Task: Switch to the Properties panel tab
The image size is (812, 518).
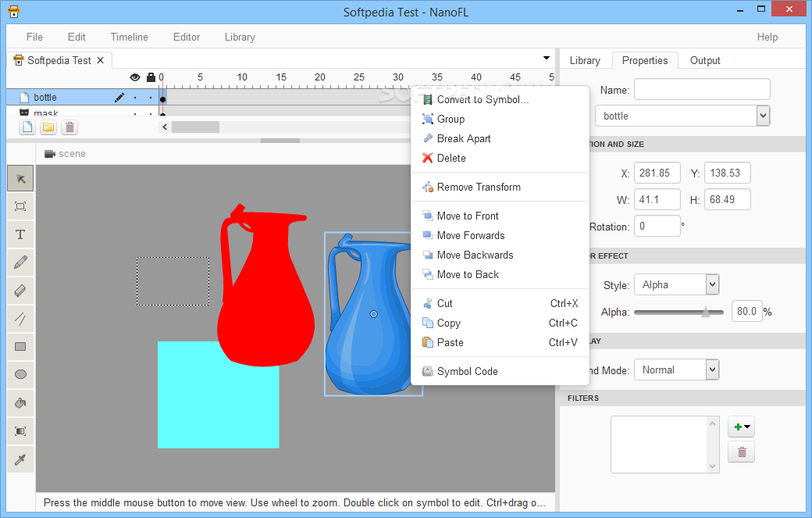Action: coord(645,61)
